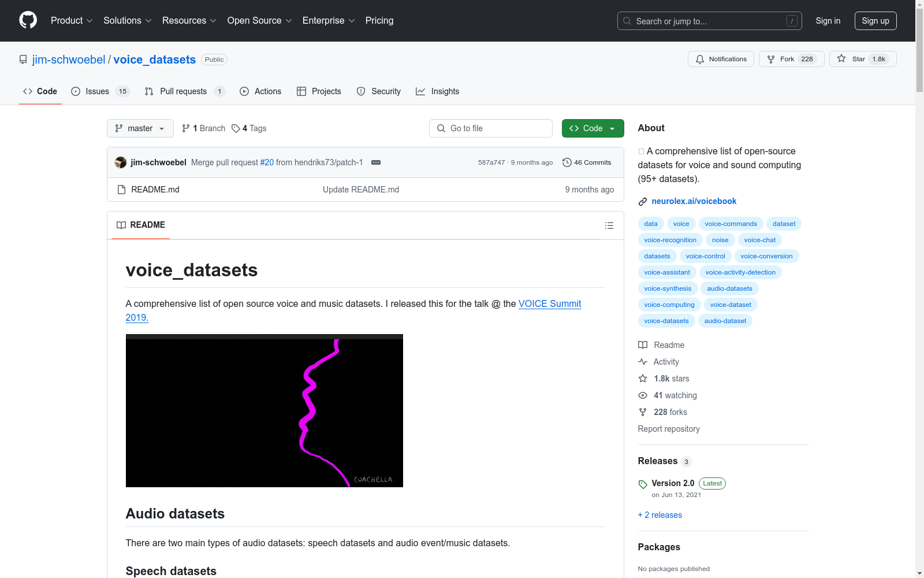Click the audio-datasets topic tag
The image size is (924, 578).
click(730, 288)
